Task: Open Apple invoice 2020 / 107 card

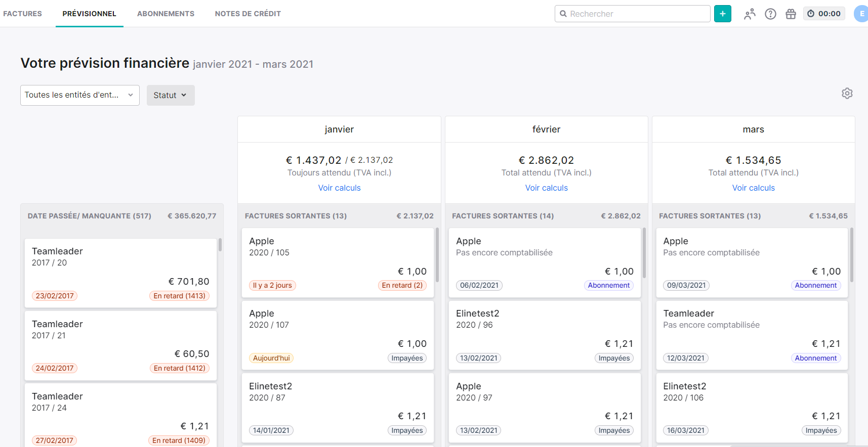Action: [338, 335]
